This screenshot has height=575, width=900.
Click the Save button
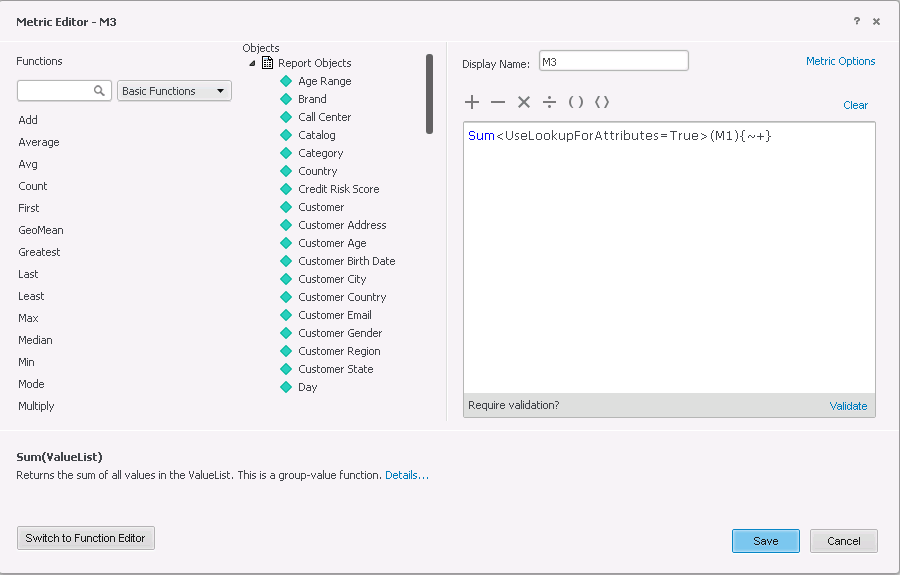766,541
